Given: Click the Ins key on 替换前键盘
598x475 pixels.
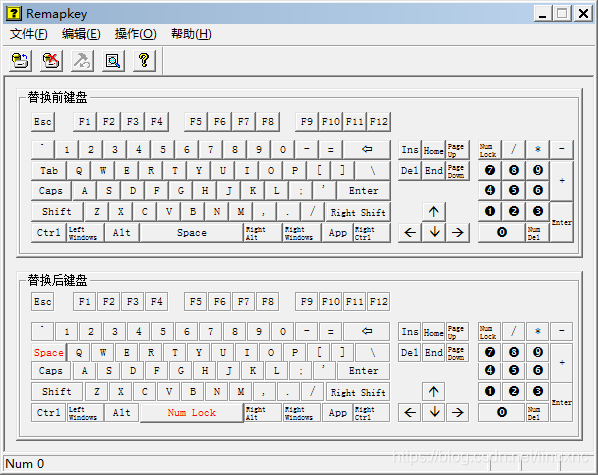Looking at the screenshot, I should 410,150.
